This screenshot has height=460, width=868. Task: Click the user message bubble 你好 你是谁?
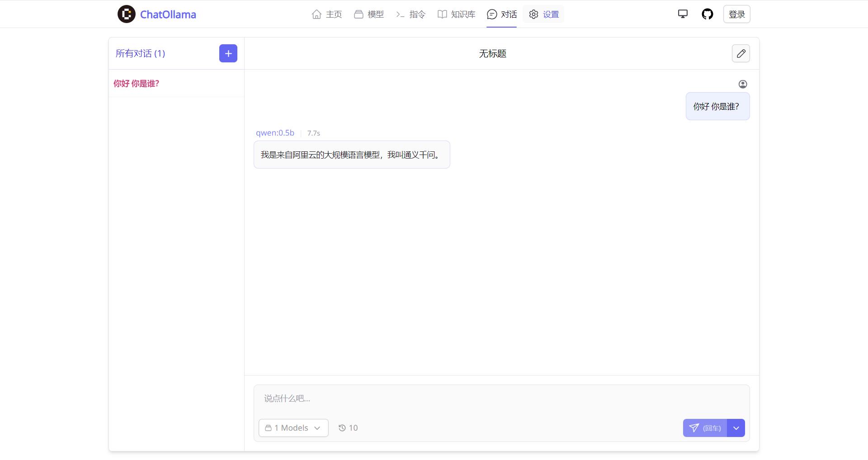point(718,106)
